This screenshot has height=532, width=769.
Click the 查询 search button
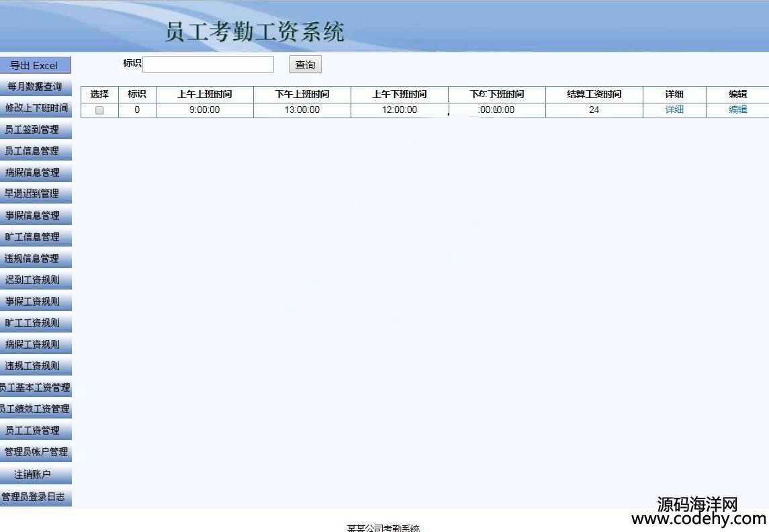coord(305,64)
